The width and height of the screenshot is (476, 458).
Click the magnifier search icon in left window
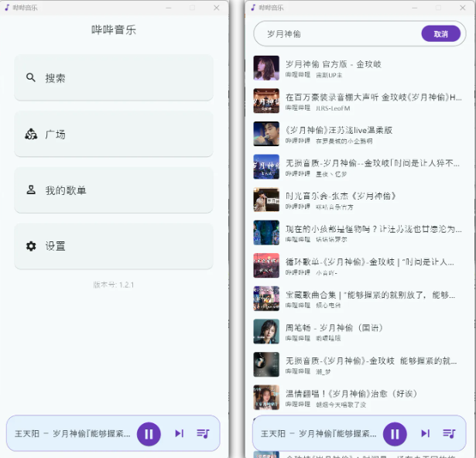(31, 77)
